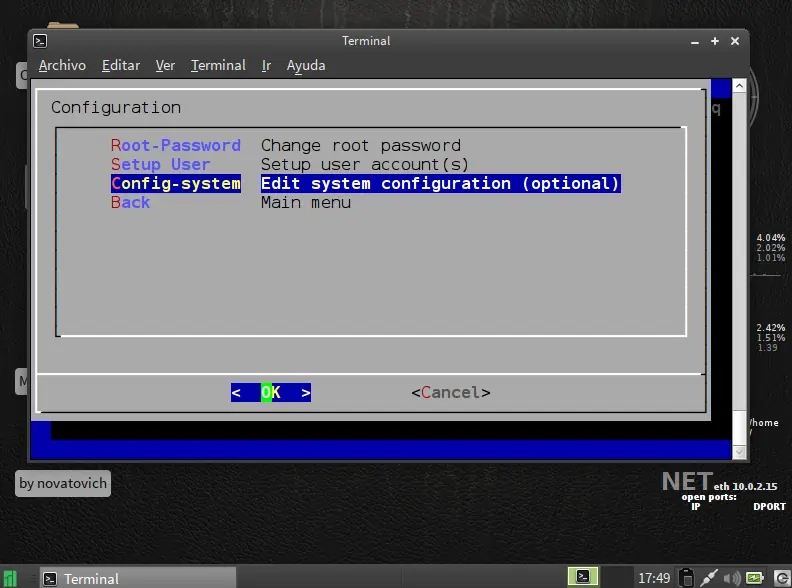Viewport: 792px width, 588px height.
Task: Click 'Change root password' description text
Action: 361,145
